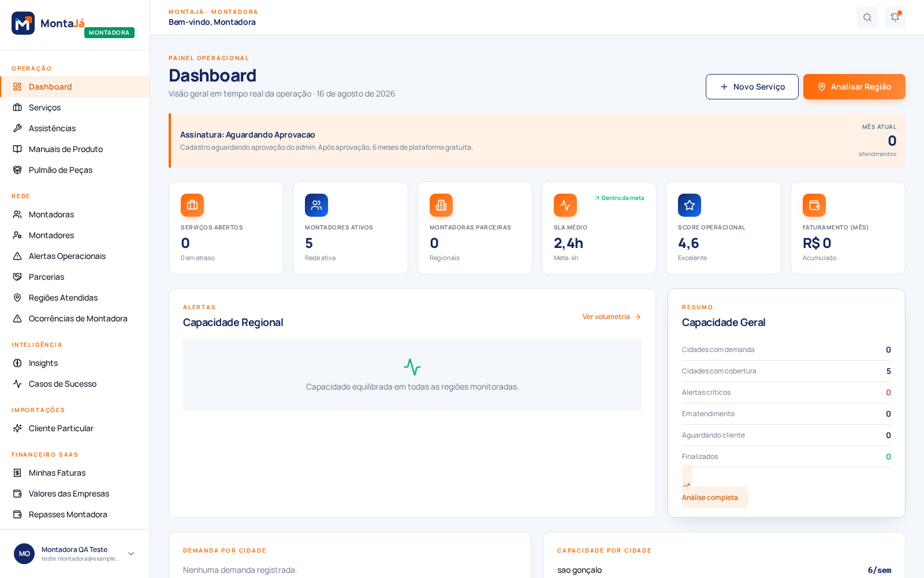Click the Serviços Abertos briefcase icon
The height and width of the screenshot is (578, 924).
click(192, 205)
